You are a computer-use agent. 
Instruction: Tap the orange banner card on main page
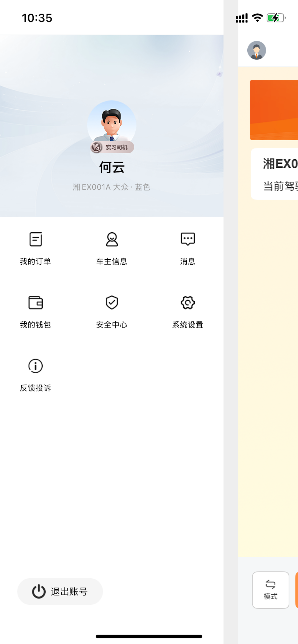(x=274, y=110)
